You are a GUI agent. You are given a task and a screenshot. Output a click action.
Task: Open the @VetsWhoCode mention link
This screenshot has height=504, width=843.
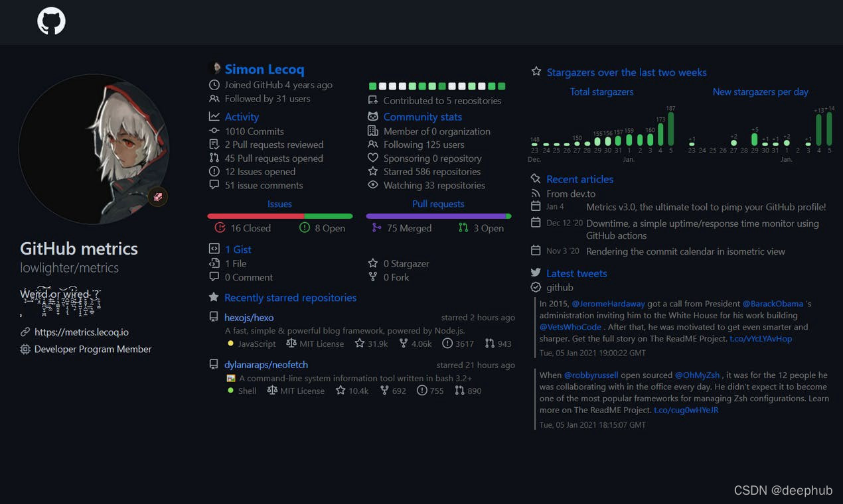571,327
